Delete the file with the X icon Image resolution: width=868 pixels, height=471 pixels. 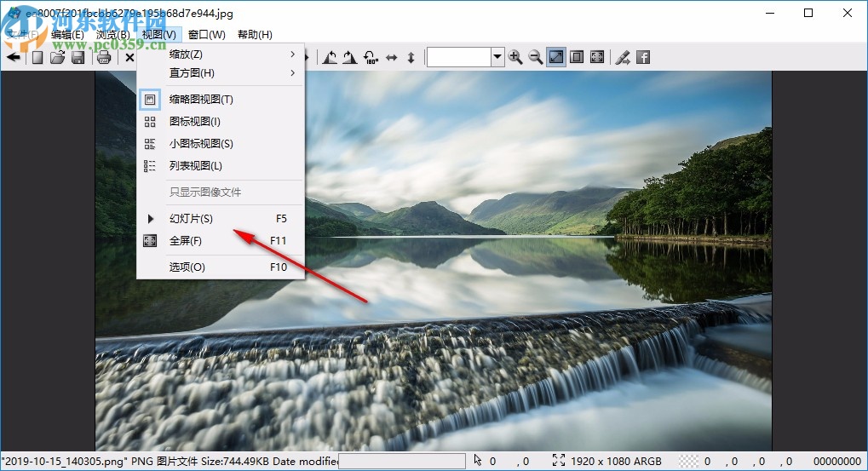(129, 57)
